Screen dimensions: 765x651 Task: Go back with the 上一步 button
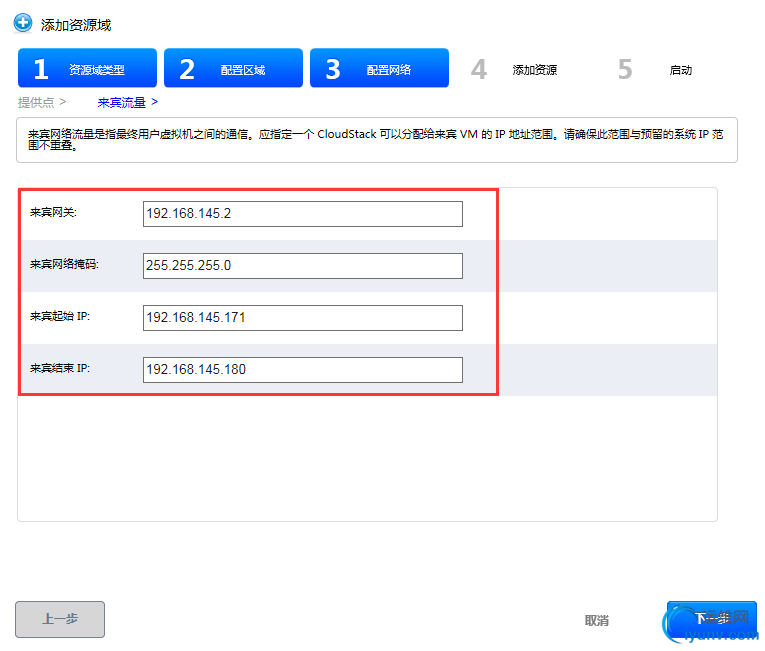coord(60,619)
